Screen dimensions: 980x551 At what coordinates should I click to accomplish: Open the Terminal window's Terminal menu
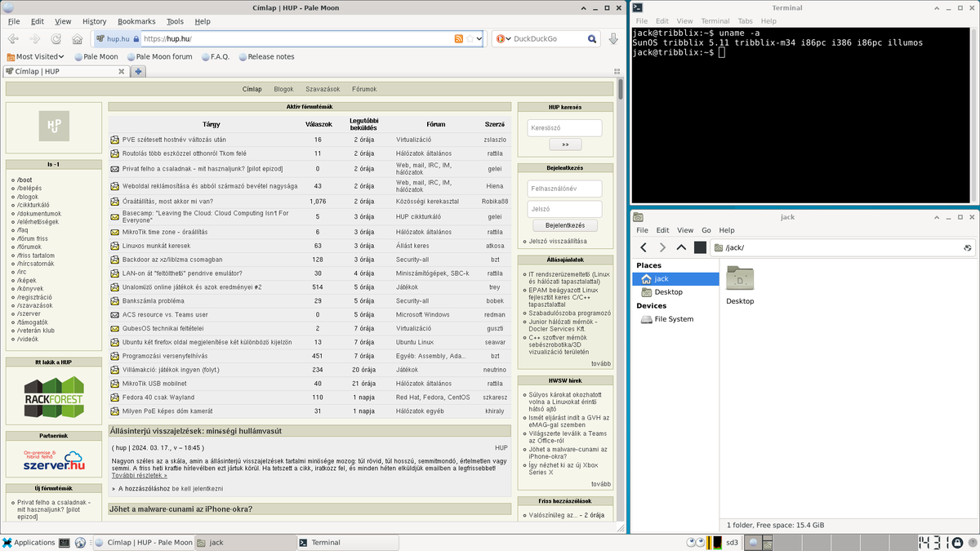coord(715,21)
